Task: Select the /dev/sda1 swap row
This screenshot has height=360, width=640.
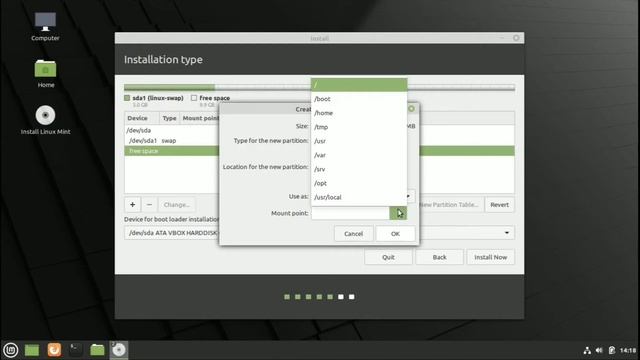Action: point(171,140)
